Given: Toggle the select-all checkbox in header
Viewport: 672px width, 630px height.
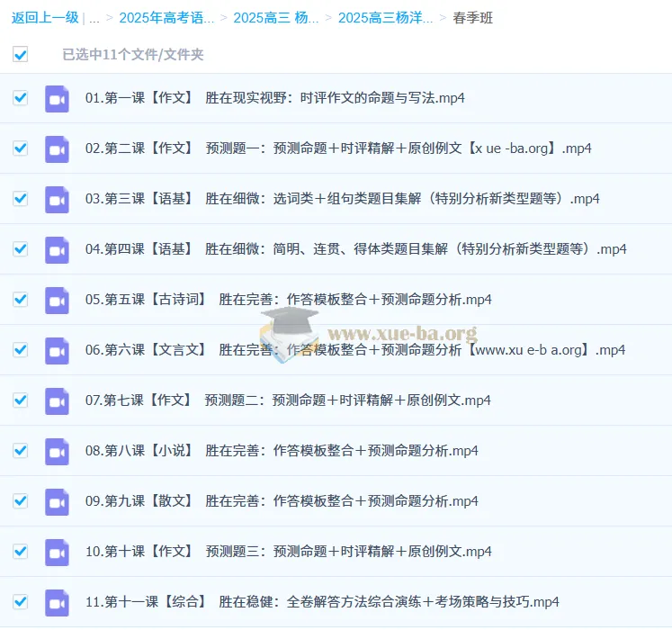Looking at the screenshot, I should point(20,55).
